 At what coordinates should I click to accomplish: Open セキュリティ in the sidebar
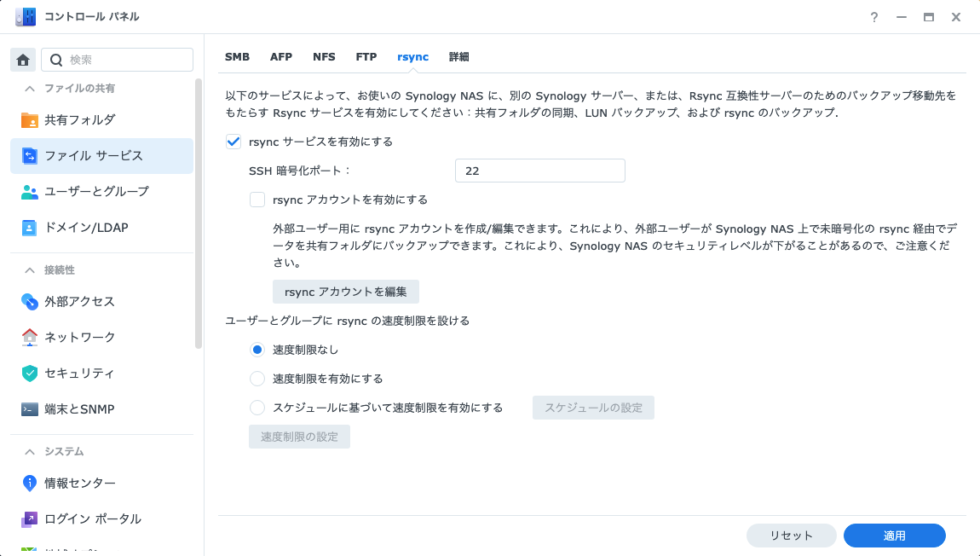point(102,374)
